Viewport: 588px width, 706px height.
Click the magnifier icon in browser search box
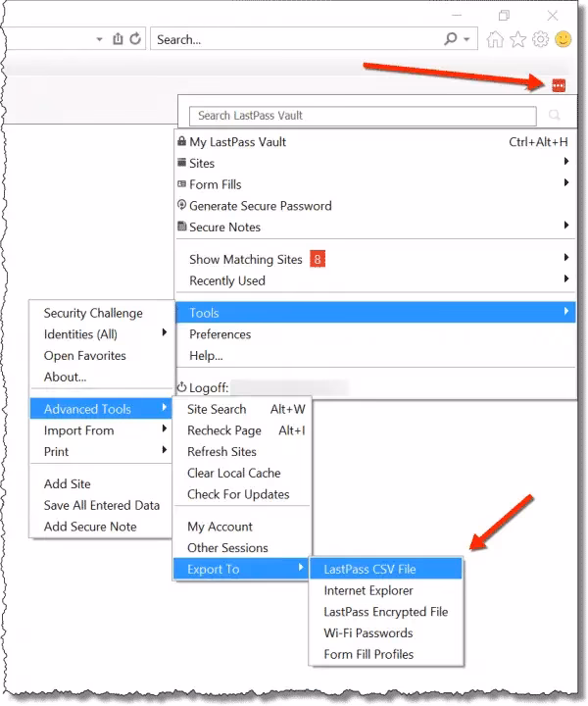[x=451, y=39]
